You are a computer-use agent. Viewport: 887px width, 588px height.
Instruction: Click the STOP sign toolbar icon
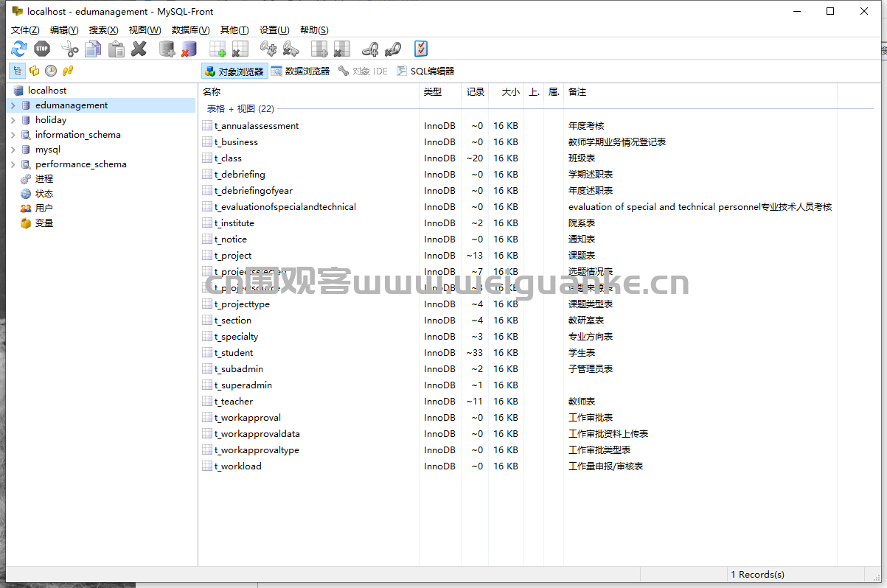point(41,49)
